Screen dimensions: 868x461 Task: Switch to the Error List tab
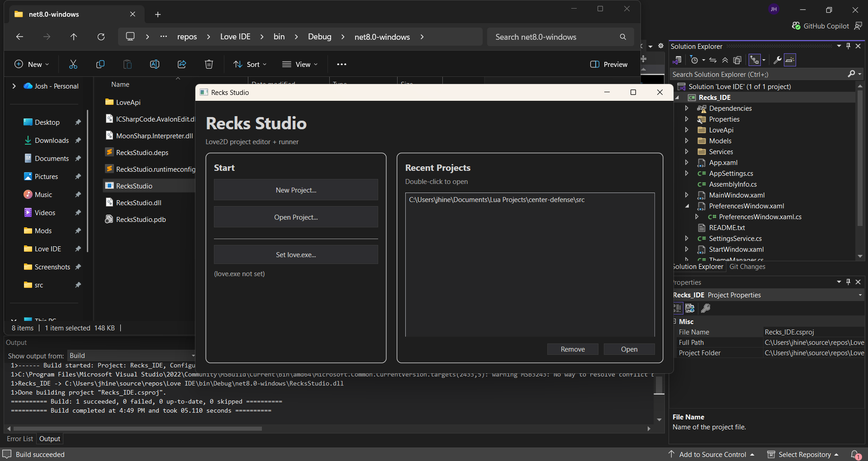click(x=20, y=439)
